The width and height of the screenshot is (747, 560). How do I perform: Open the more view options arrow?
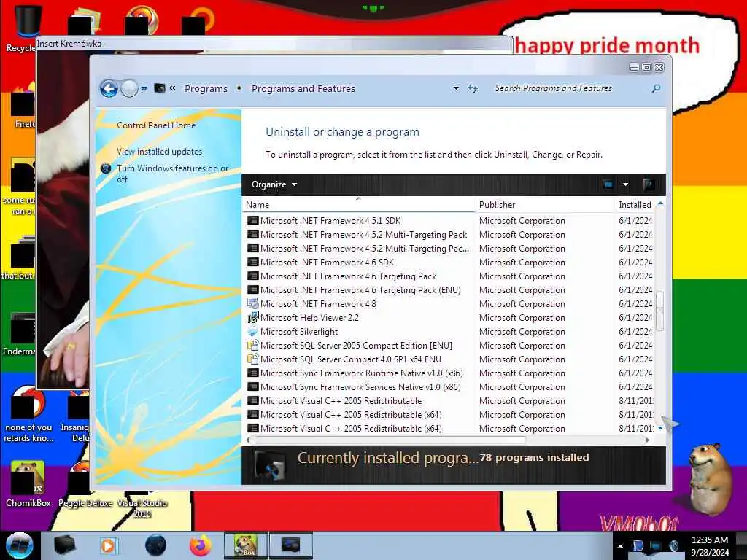pyautogui.click(x=625, y=184)
